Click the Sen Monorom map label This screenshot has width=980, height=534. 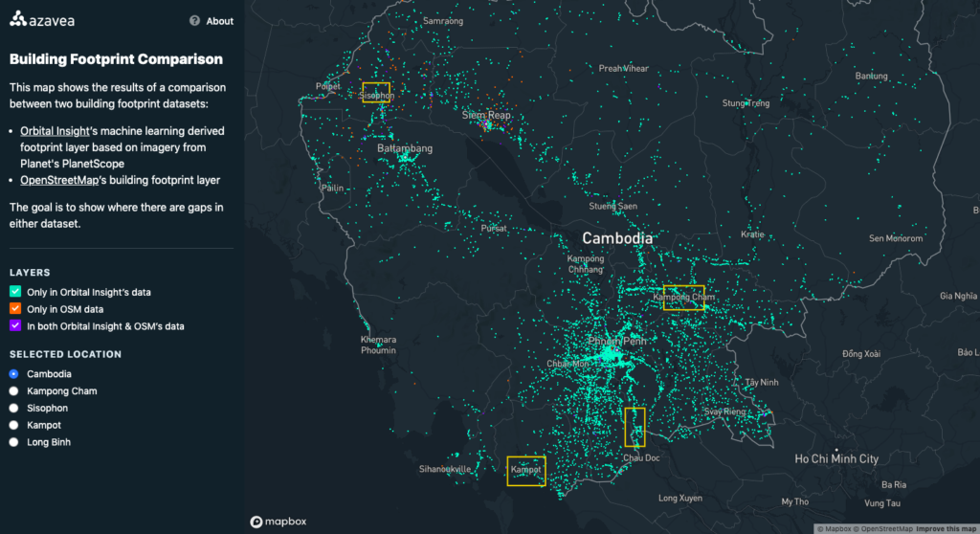pos(896,238)
